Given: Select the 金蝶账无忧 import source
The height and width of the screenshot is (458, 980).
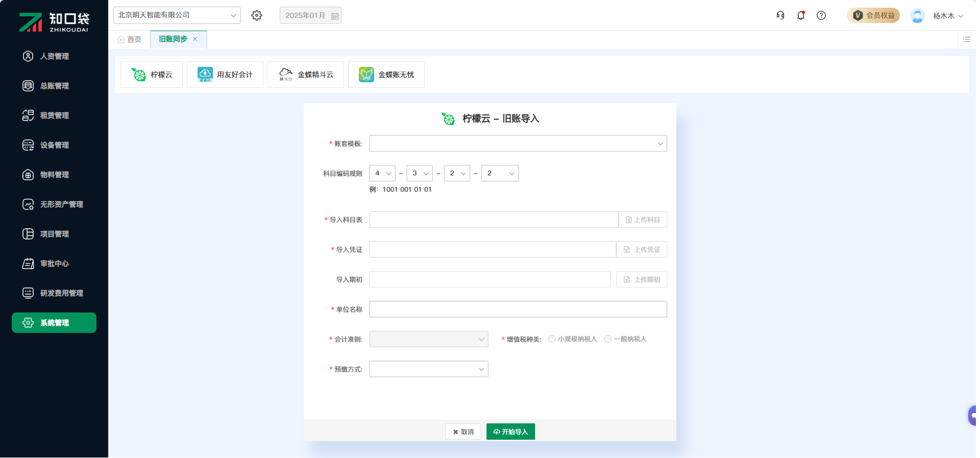Looking at the screenshot, I should click(386, 75).
